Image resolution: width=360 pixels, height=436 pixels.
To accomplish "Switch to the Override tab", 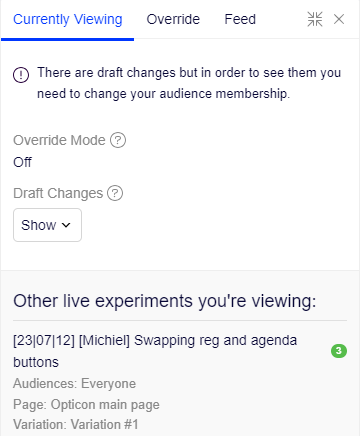I will coord(173,19).
